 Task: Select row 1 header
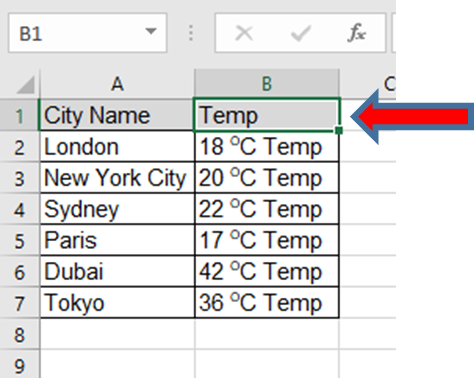click(x=19, y=115)
